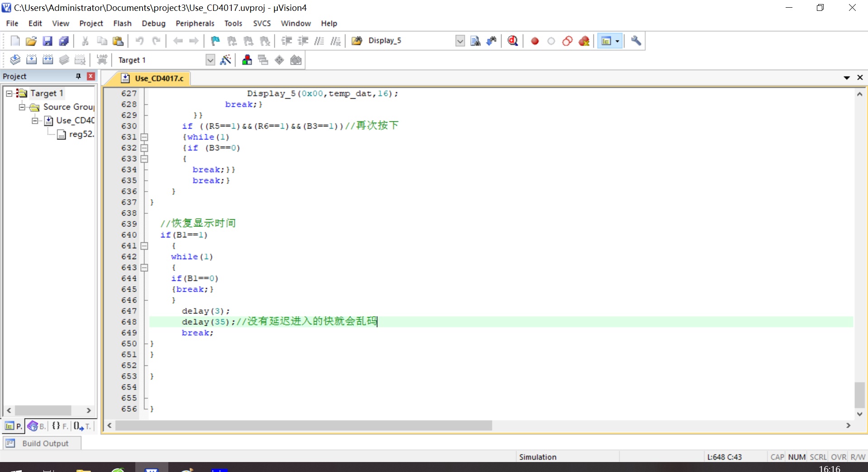Image resolution: width=868 pixels, height=472 pixels.
Task: Insert breakpoint red dot icon
Action: click(534, 41)
